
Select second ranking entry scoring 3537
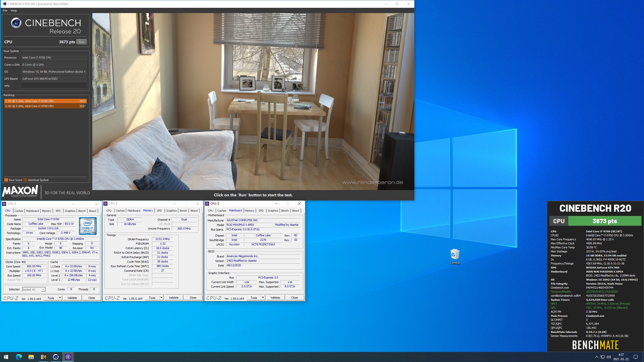[x=45, y=106]
